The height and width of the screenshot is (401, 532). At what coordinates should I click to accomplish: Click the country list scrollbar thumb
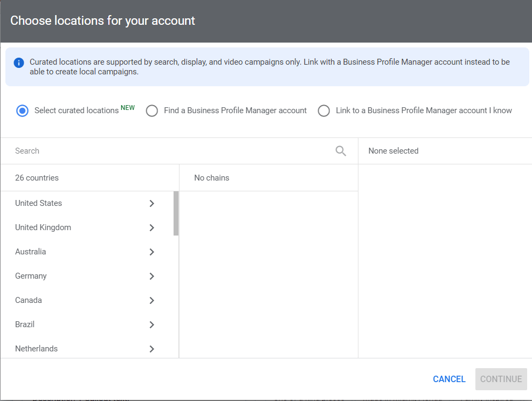(x=176, y=213)
